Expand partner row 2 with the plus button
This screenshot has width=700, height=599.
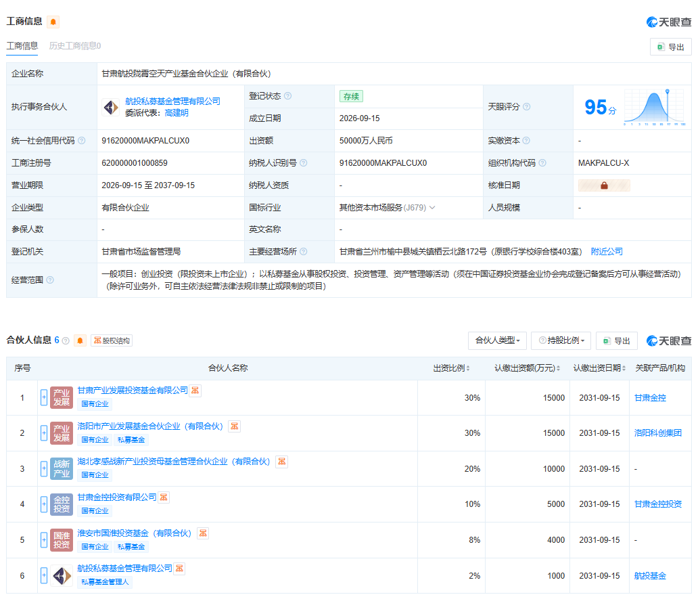pyautogui.click(x=44, y=432)
